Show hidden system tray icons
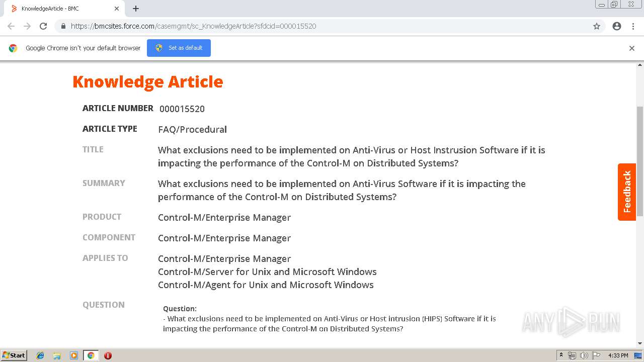This screenshot has width=644, height=362. (x=561, y=355)
